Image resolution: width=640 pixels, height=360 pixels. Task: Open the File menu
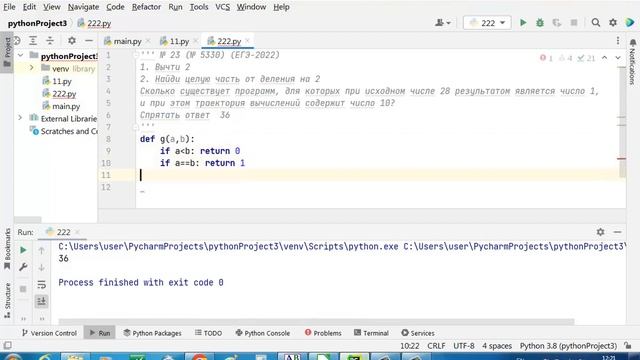(9, 7)
